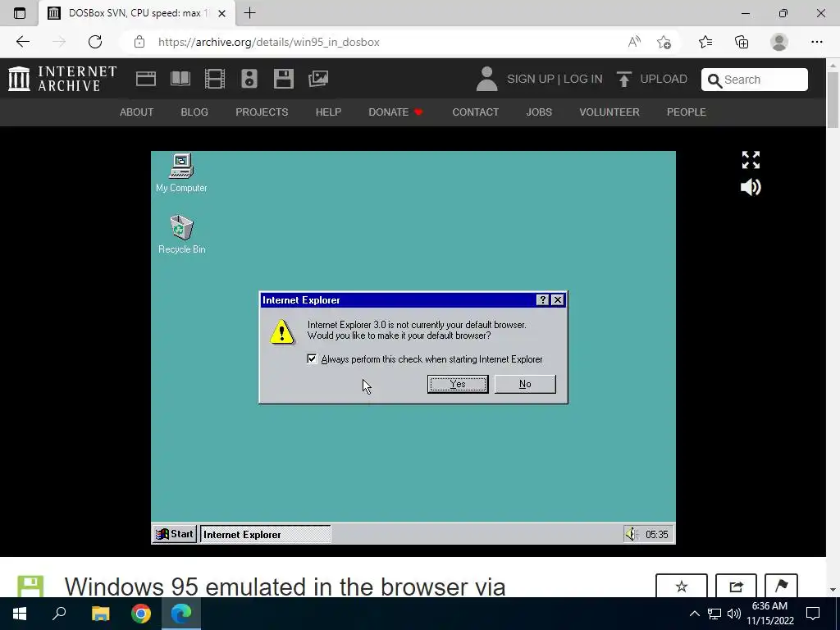Enter fullscreen emulator mode
840x630 pixels.
pyautogui.click(x=751, y=160)
